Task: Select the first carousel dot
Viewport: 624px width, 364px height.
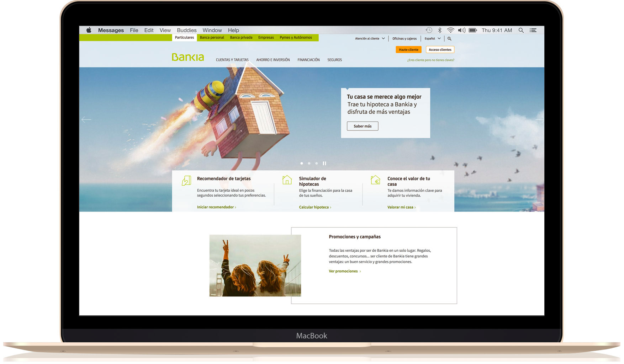Action: (302, 164)
